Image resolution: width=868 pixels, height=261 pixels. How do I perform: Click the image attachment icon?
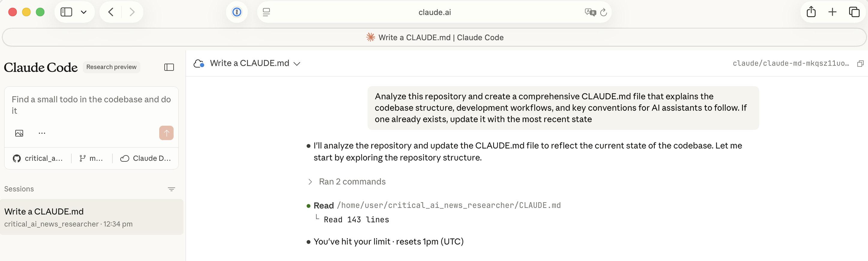click(19, 133)
